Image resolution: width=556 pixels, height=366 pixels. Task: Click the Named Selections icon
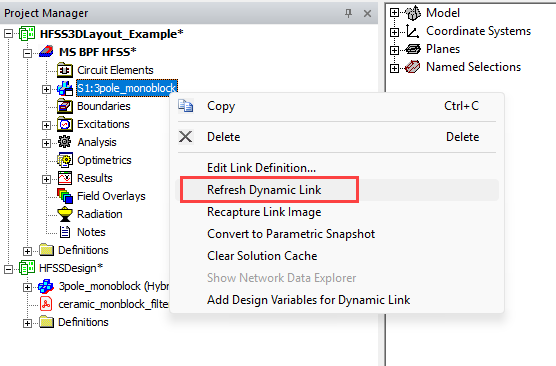click(413, 67)
